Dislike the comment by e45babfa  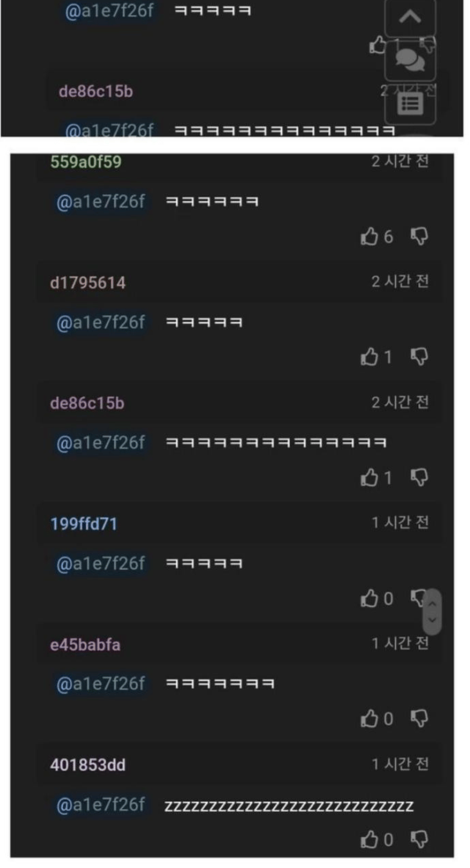(419, 718)
